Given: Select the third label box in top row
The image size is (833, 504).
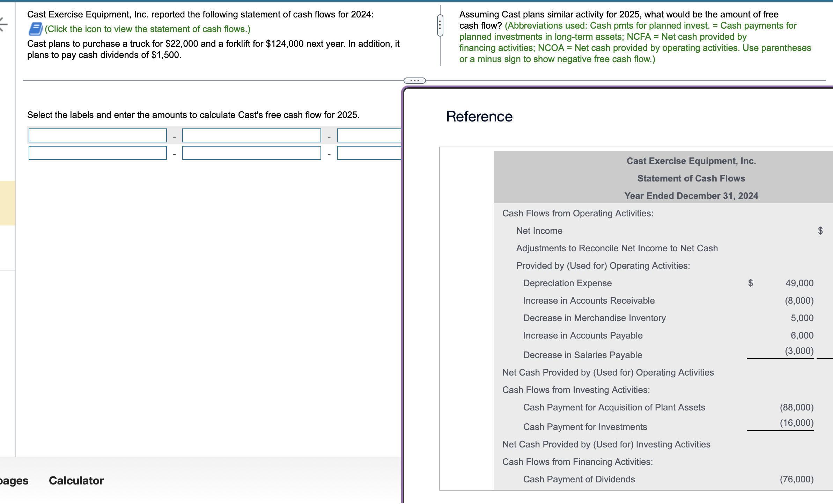Looking at the screenshot, I should click(369, 135).
